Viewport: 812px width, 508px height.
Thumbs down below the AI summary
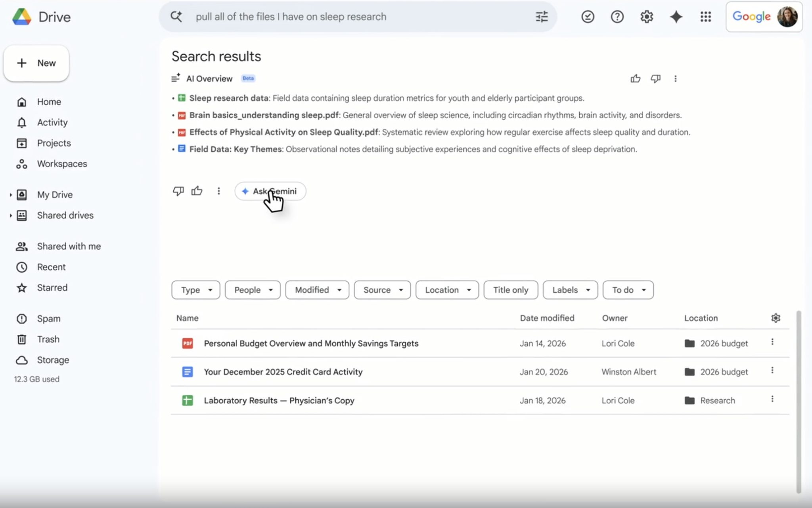pyautogui.click(x=178, y=191)
